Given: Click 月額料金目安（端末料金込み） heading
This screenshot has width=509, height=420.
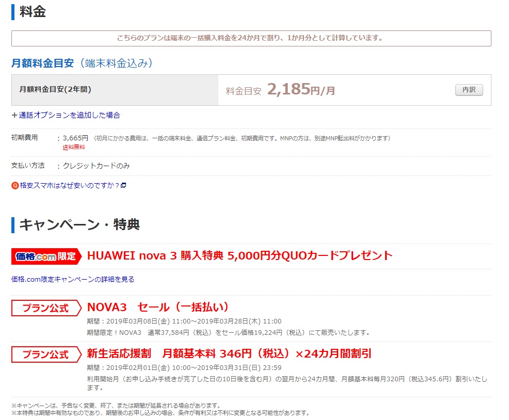Looking at the screenshot, I should (82, 63).
